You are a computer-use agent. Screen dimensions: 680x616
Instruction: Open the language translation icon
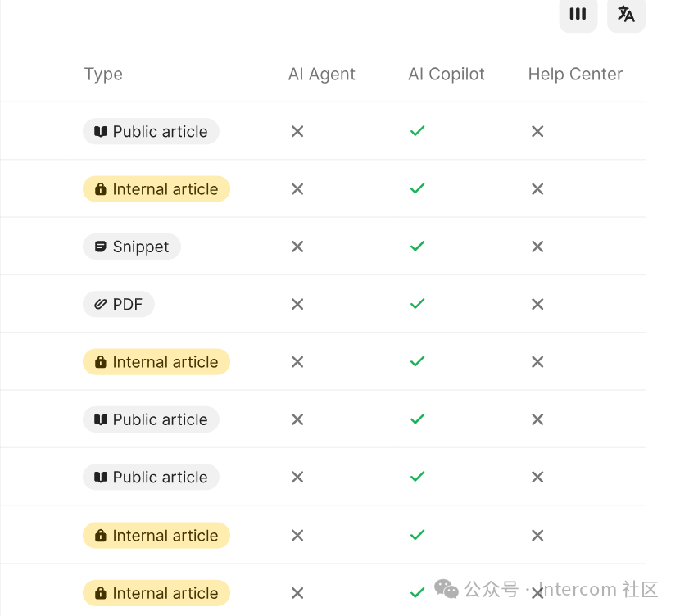[x=626, y=14]
